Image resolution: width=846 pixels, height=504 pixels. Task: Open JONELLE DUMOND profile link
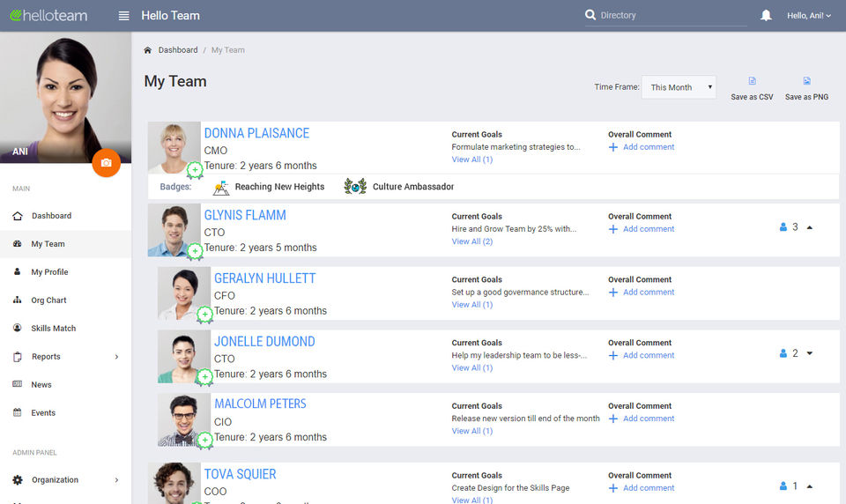[264, 342]
